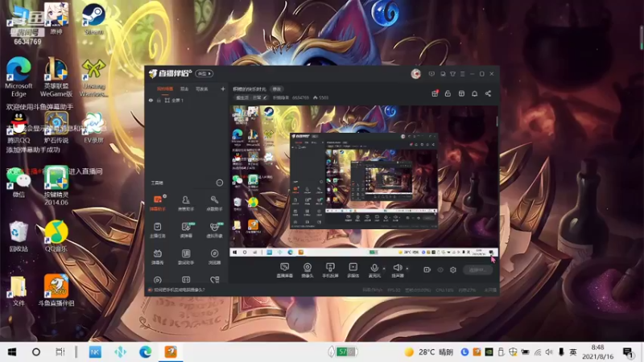This screenshot has width=644, height=362.
Task: Open the 弹幕助手 tool in toolbox
Action: click(x=158, y=203)
